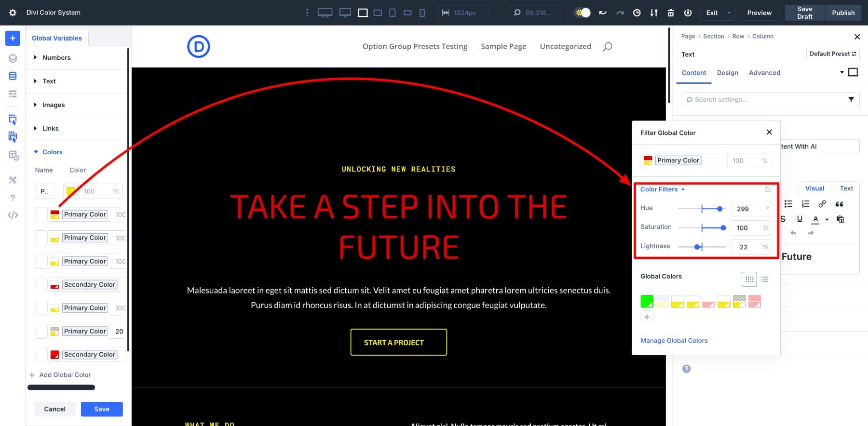Click the paste icon in text editor
The width and height of the screenshot is (868, 426).
coord(840,219)
